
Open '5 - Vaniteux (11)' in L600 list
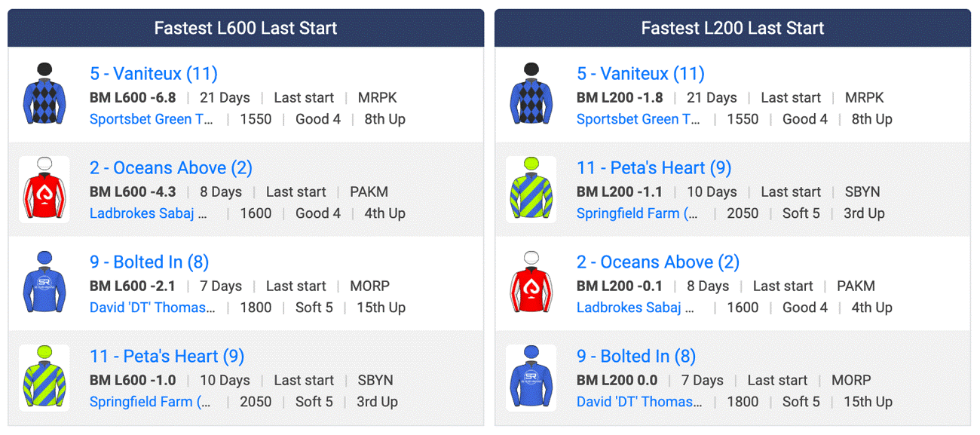click(154, 74)
